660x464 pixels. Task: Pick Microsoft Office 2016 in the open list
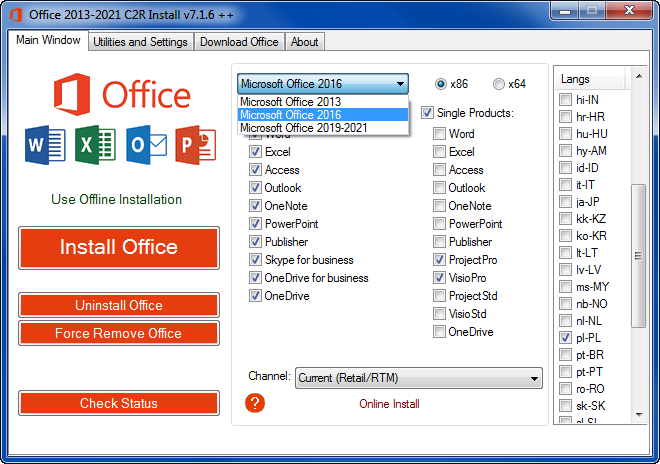[x=323, y=115]
